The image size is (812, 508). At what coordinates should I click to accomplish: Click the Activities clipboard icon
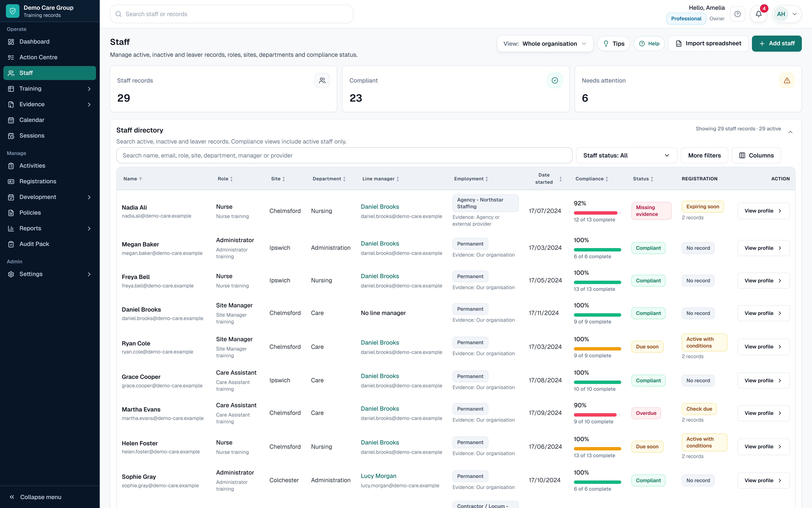(x=11, y=166)
